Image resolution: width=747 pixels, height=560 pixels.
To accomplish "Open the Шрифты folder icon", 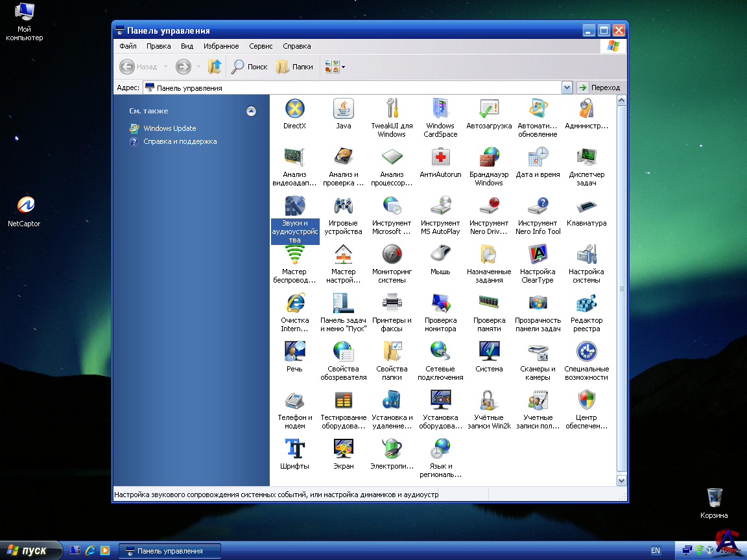I will (x=294, y=449).
